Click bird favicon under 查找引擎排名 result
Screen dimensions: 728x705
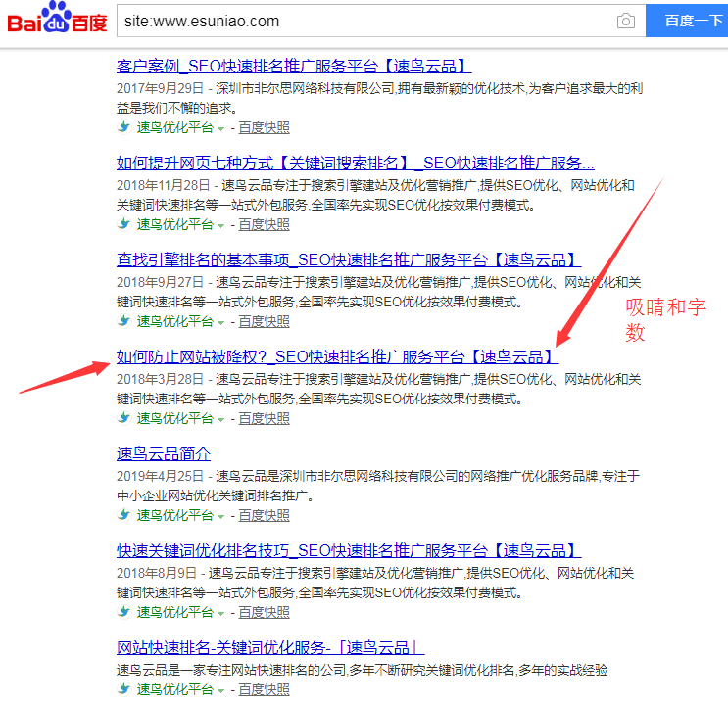tap(124, 321)
